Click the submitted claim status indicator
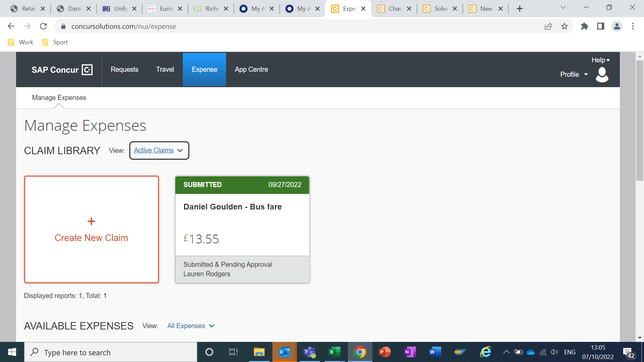The image size is (644, 362). [x=203, y=185]
